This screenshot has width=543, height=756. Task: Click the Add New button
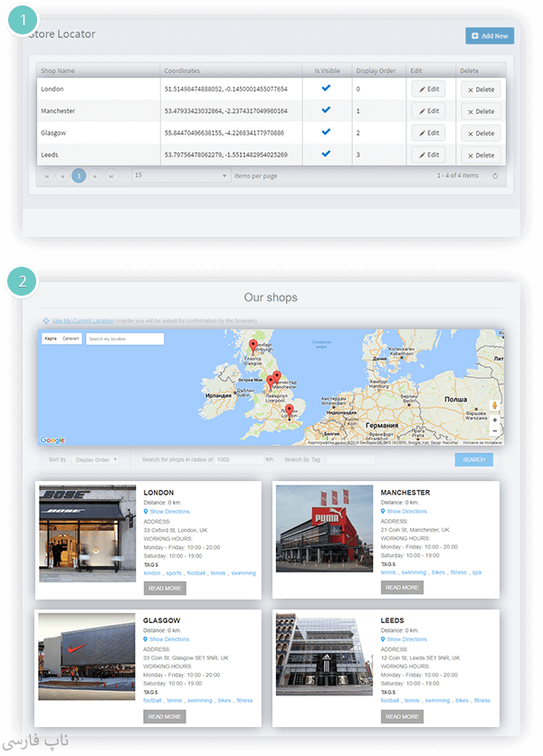[490, 35]
